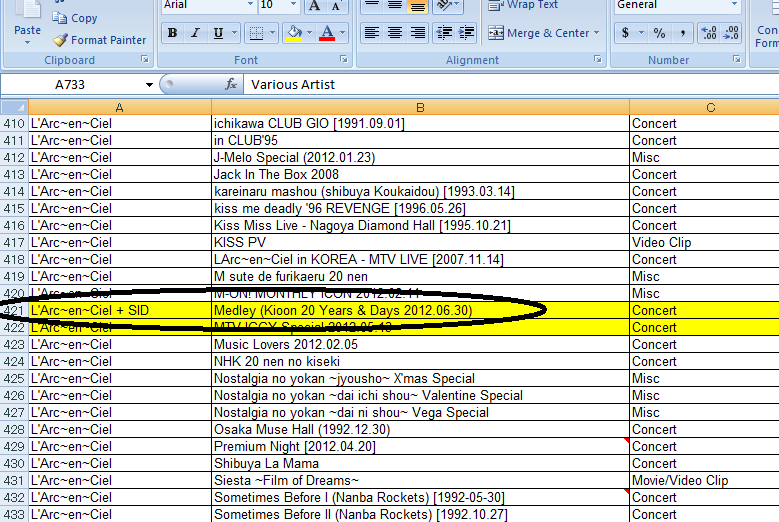Select column A header

(120, 107)
